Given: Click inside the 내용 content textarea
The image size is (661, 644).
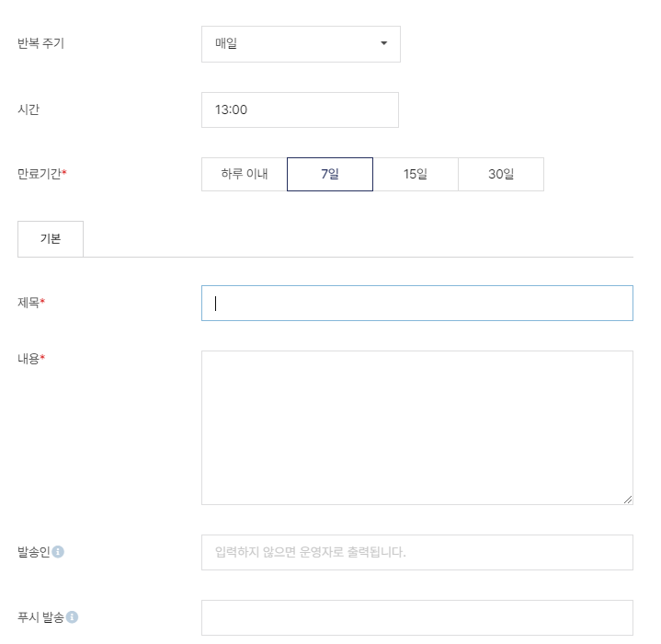Looking at the screenshot, I should [417, 428].
